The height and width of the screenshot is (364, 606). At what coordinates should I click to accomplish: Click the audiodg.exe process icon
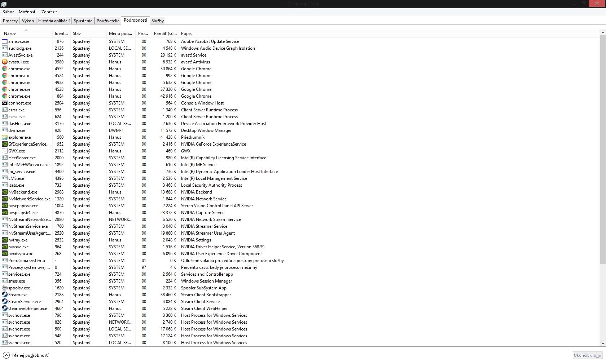coord(5,48)
